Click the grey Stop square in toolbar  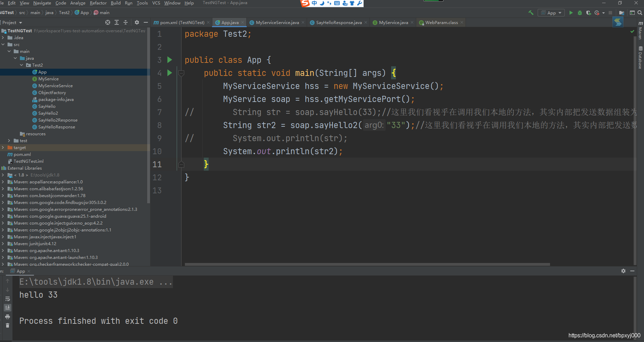click(610, 13)
